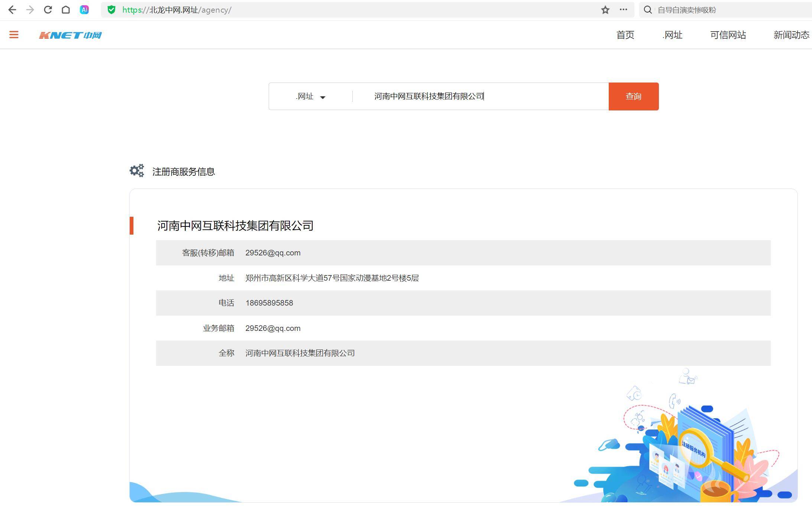Select business email 29526@qq.com
Screen dimensions: 812x506
tap(273, 328)
